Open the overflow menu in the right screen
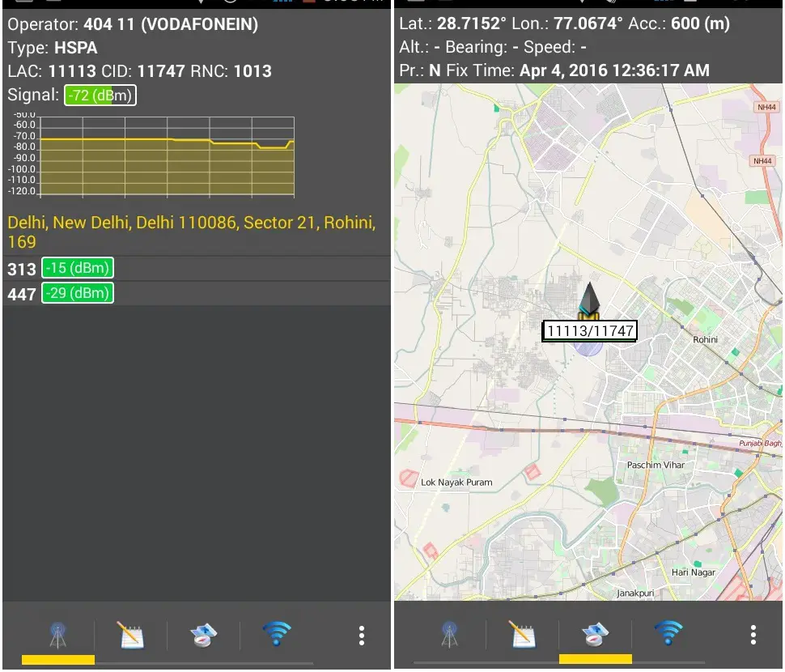The image size is (785, 672). point(753,635)
